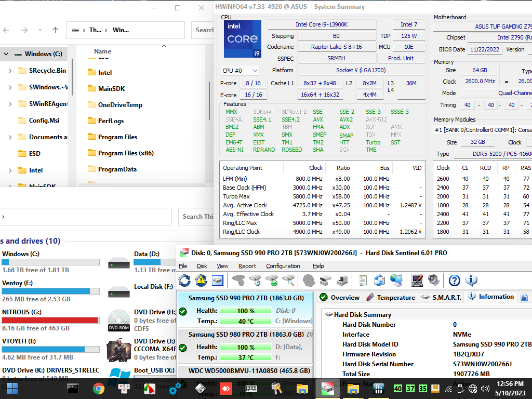Click the monitor with pen toolbar icon
The width and height of the screenshot is (532, 399).
(417, 281)
